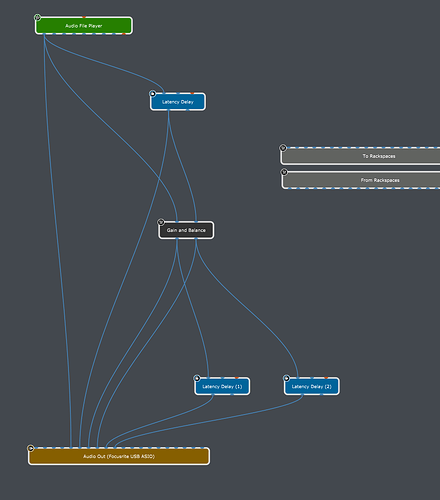Toggle bypass icon on Latency Delay block

(153, 93)
